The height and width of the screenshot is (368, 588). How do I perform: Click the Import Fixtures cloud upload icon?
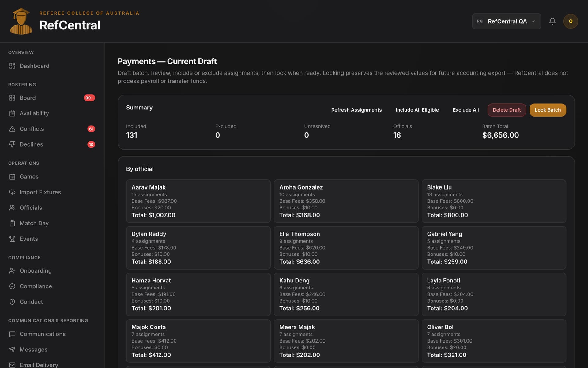pyautogui.click(x=12, y=192)
